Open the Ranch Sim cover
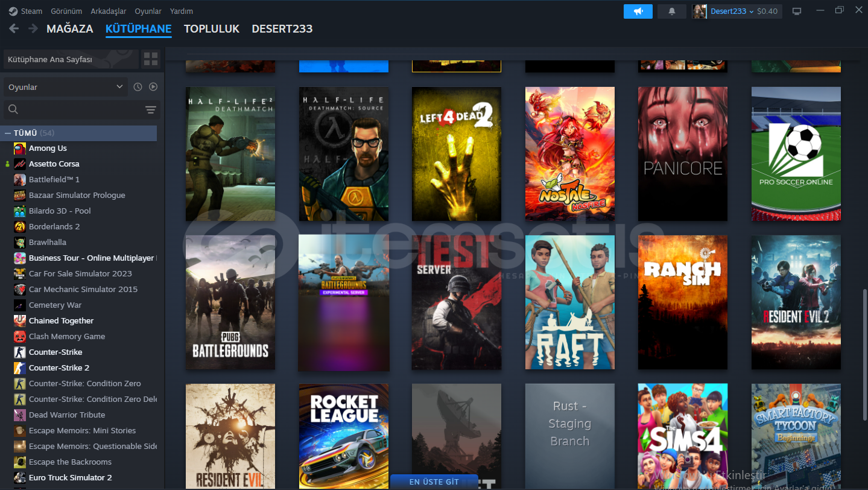This screenshot has height=490, width=868. [683, 302]
